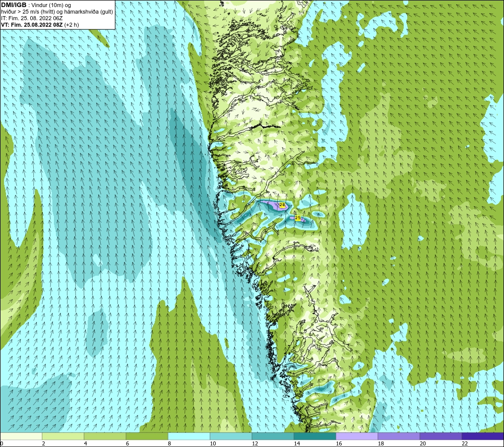Click the 'VT: Fim. 25.08.2022 08Z' line
This screenshot has height=447, width=504.
pos(32,25)
